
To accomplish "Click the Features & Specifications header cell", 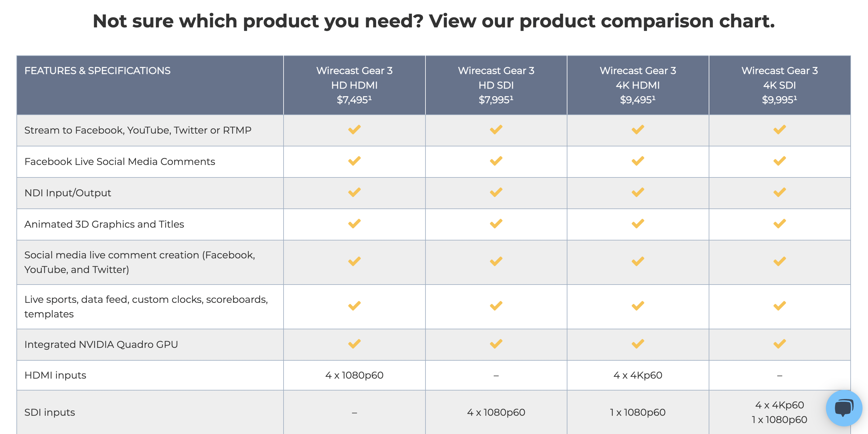I will click(x=97, y=71).
